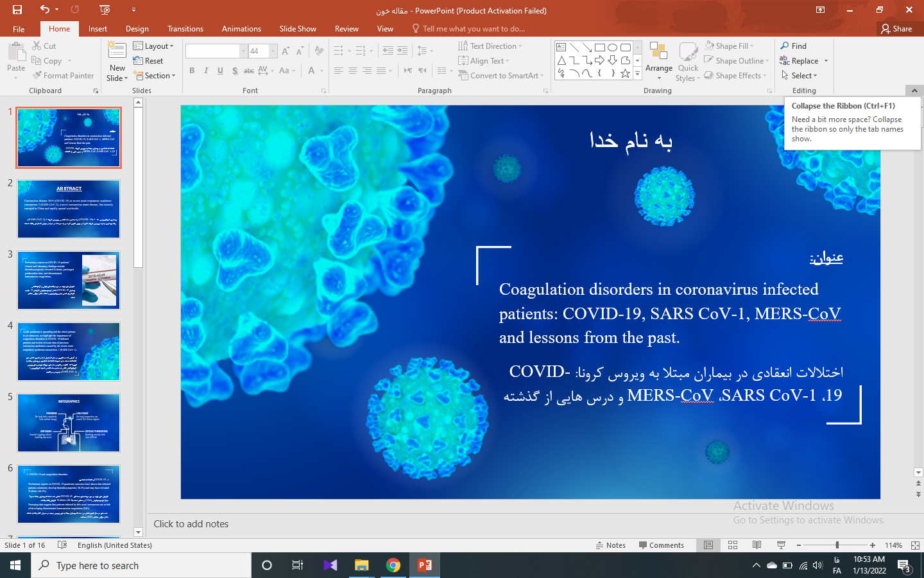924x578 pixels.
Task: Switch to Slide Sorter view
Action: (x=733, y=545)
